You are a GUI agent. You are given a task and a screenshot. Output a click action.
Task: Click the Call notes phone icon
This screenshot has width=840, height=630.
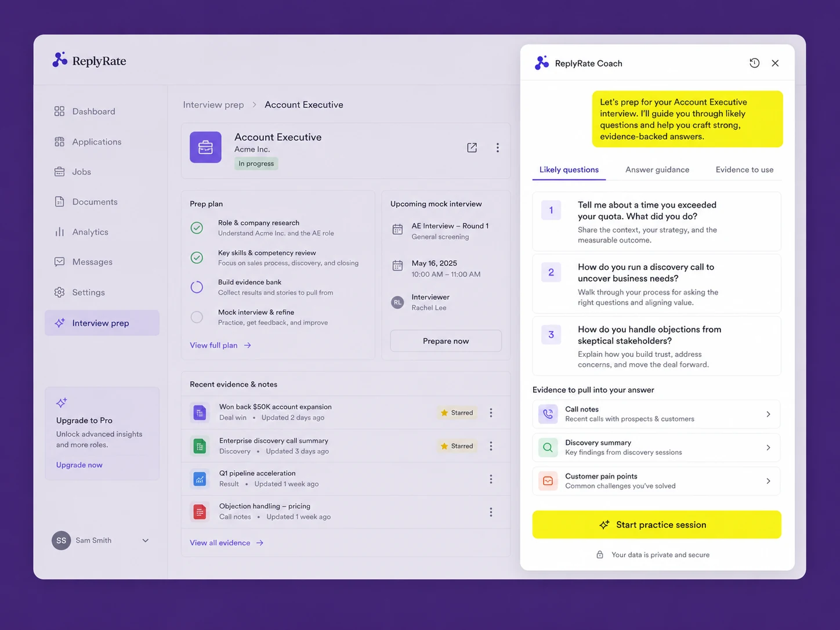(x=548, y=414)
